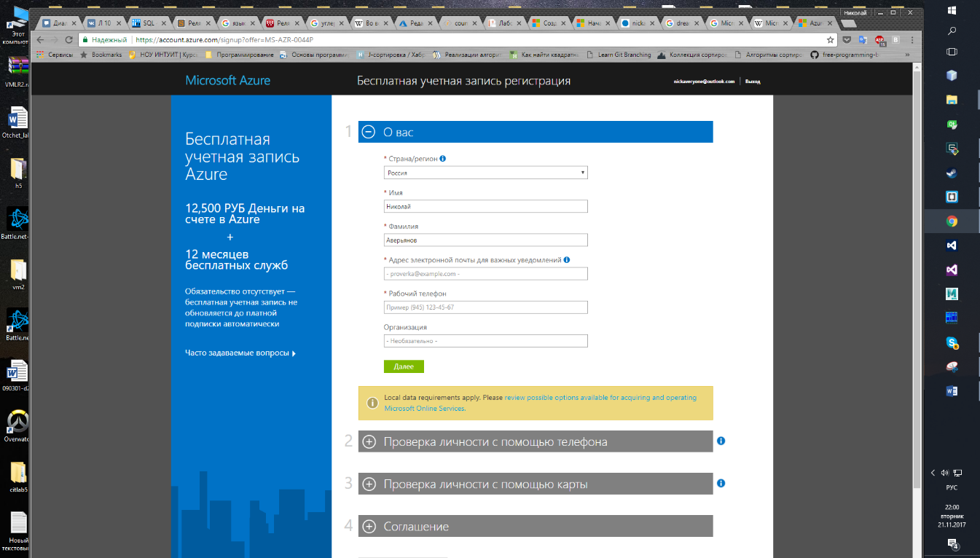Click the Выход sign-out link
This screenshot has width=980, height=558.
pos(753,82)
